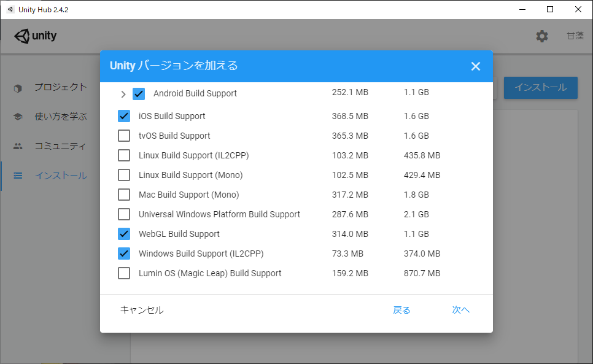Click the 'Unity Hub 2.4.2' window title
593x364 pixels.
[44, 10]
